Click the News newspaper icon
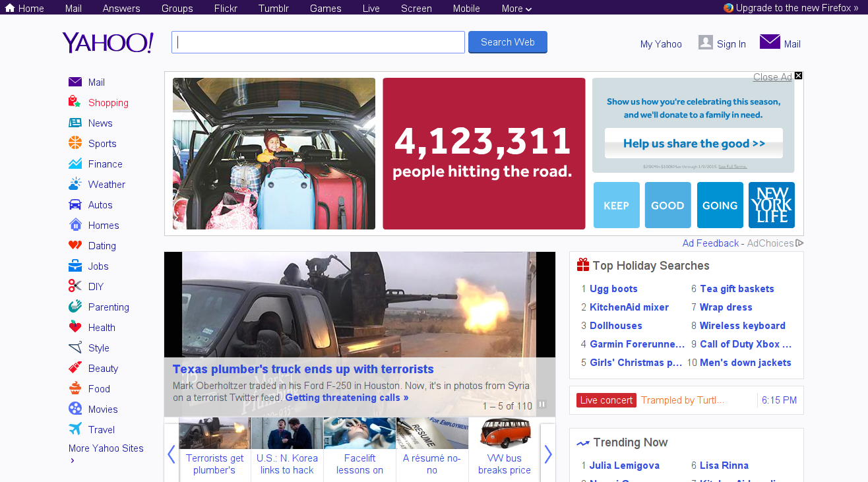The width and height of the screenshot is (868, 482). 75,123
